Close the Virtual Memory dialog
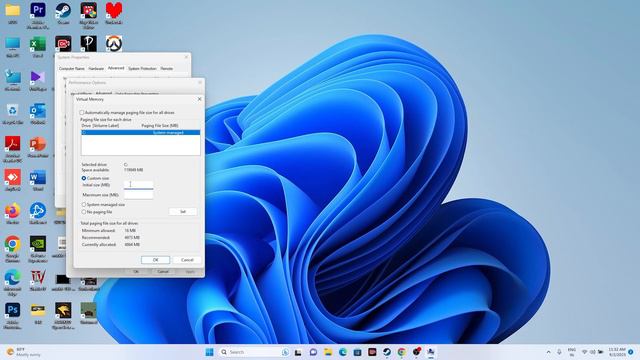 (x=199, y=99)
